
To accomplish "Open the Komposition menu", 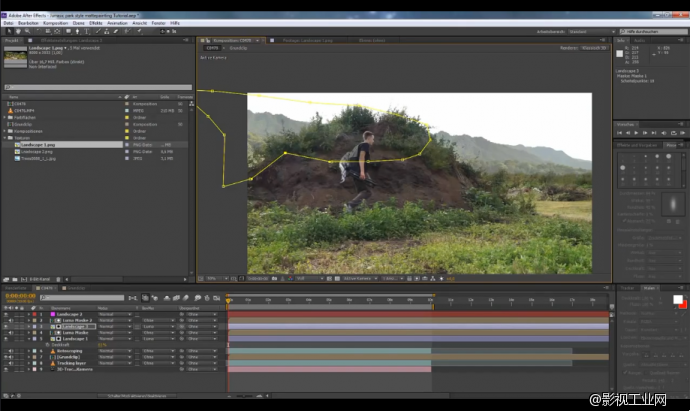I will [55, 23].
